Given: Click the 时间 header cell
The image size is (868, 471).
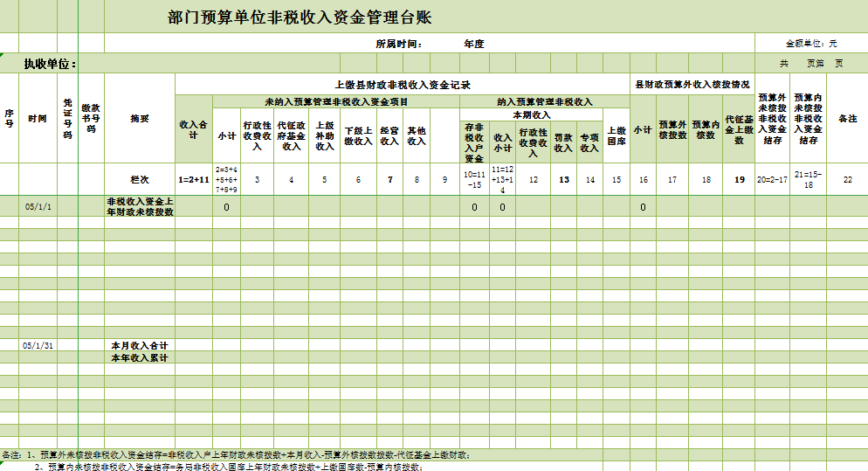Looking at the screenshot, I should point(38,118).
